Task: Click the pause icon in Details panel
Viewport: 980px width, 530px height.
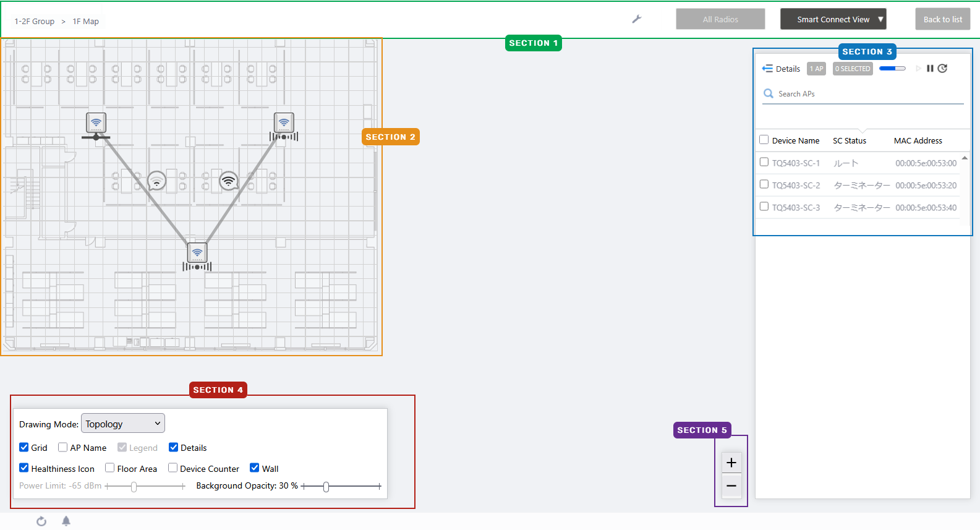Action: [x=930, y=69]
